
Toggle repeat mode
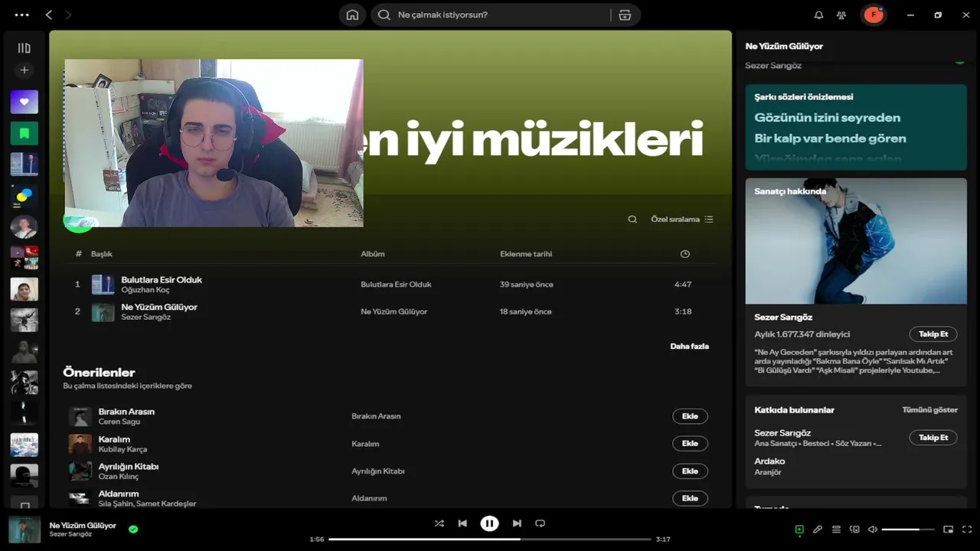coord(540,523)
